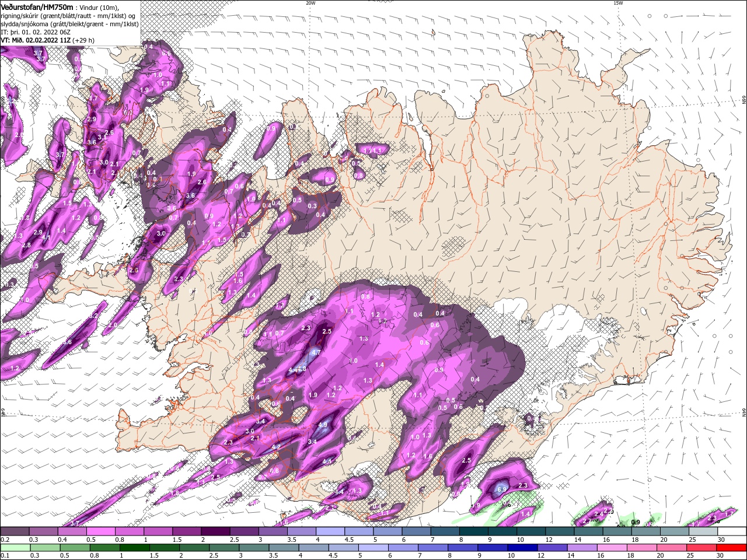Click the bright red swatch at the end of the rain scale
The height and width of the screenshot is (560, 747).
[731, 547]
